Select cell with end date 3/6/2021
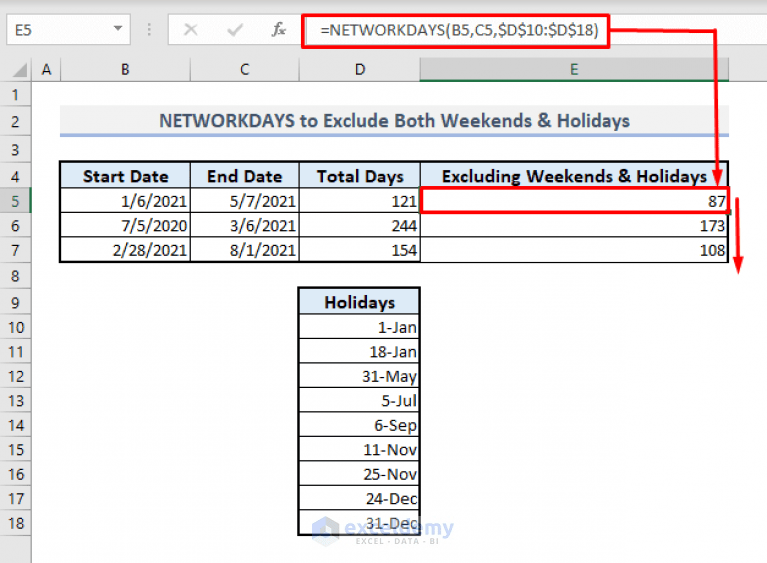 point(245,225)
